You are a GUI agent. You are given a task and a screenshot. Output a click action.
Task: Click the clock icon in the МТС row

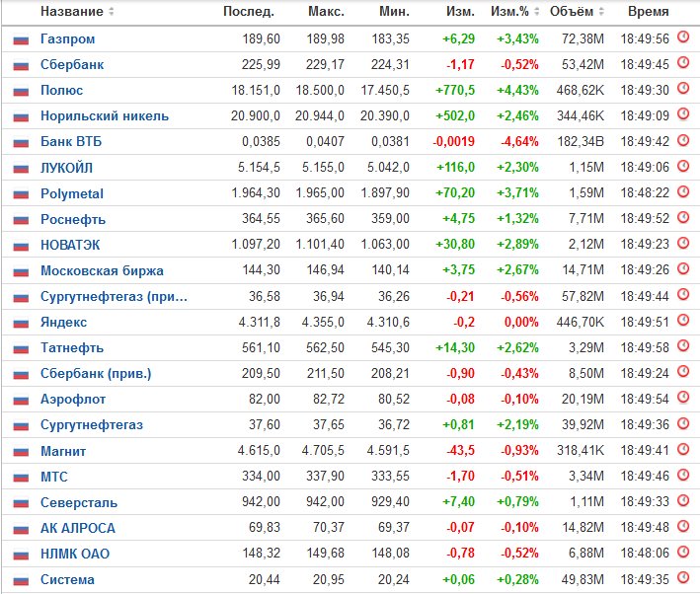pyautogui.click(x=683, y=475)
